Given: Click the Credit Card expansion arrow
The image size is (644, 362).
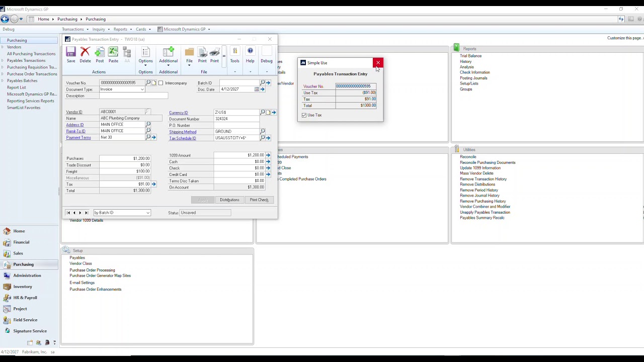Looking at the screenshot, I should (268, 174).
